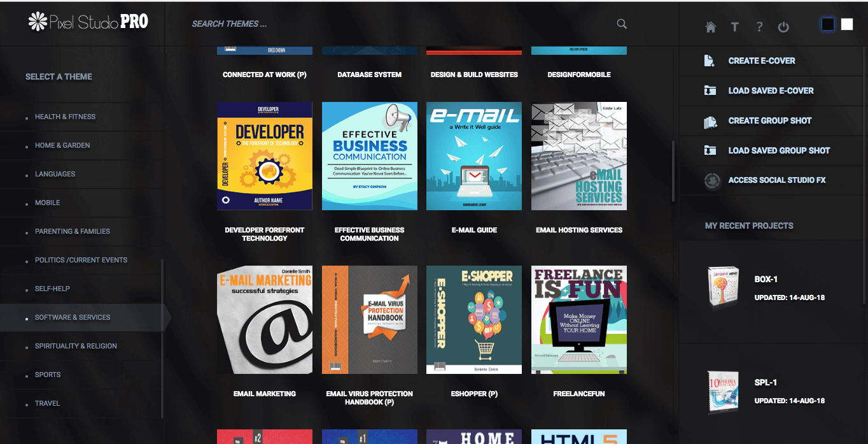868x444 pixels.
Task: Click Access Social Studio FX link
Action: [x=777, y=180]
